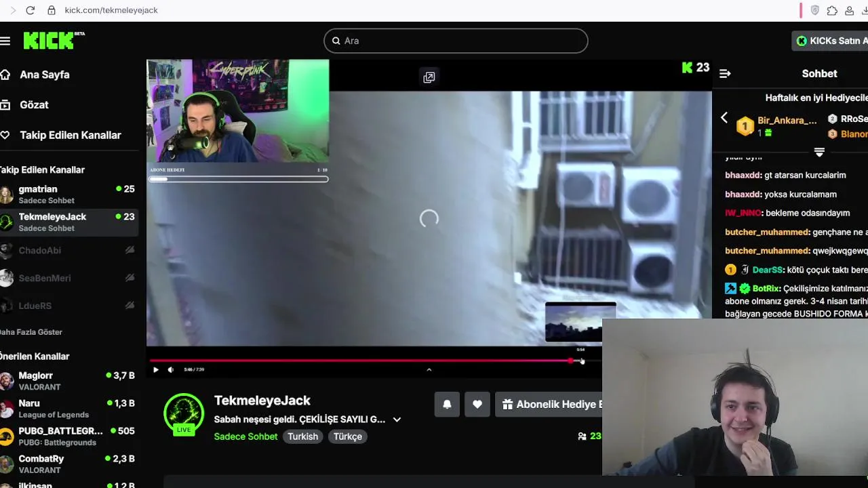The image size is (868, 488).
Task: Click the search magnifier icon
Action: point(336,41)
